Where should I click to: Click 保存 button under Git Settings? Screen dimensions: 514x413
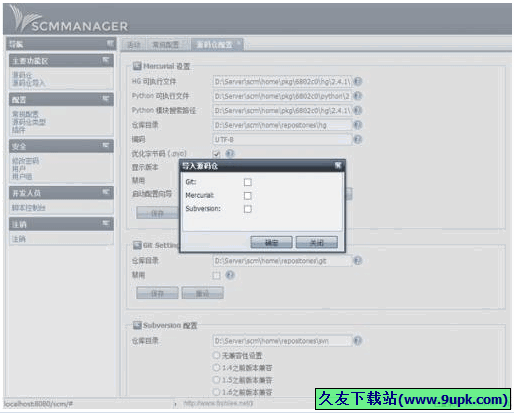(x=157, y=293)
